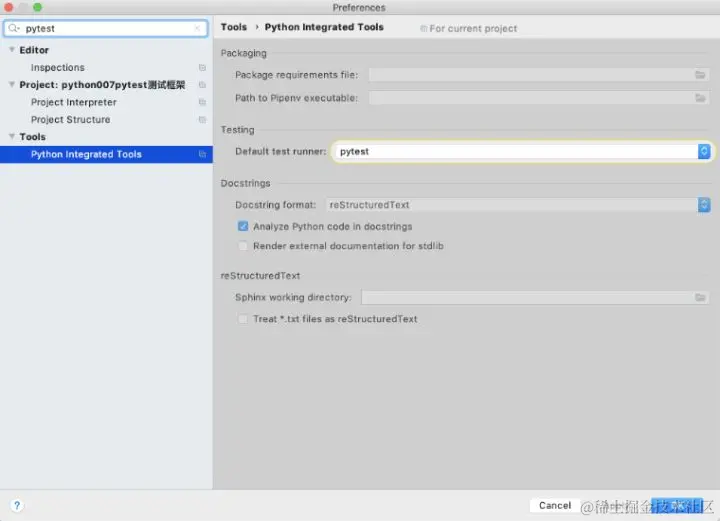This screenshot has height=521, width=720.
Task: Clear the pytest search field
Action: 197,28
